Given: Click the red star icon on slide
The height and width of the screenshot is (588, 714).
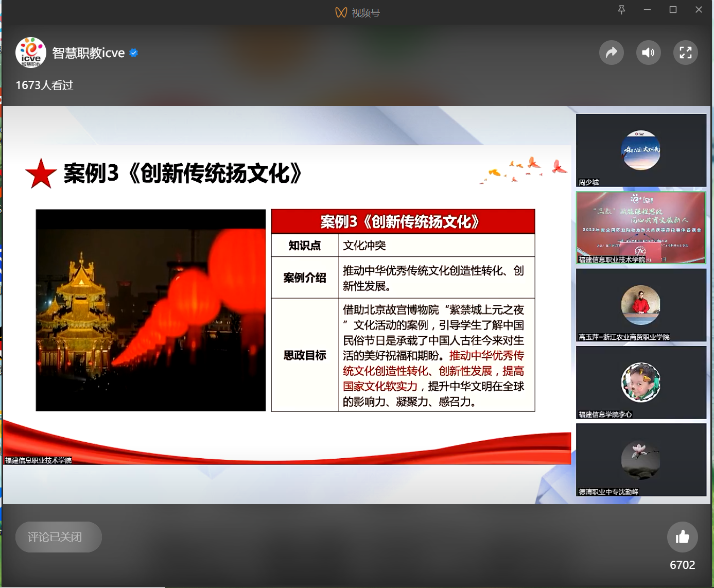Looking at the screenshot, I should 41,174.
